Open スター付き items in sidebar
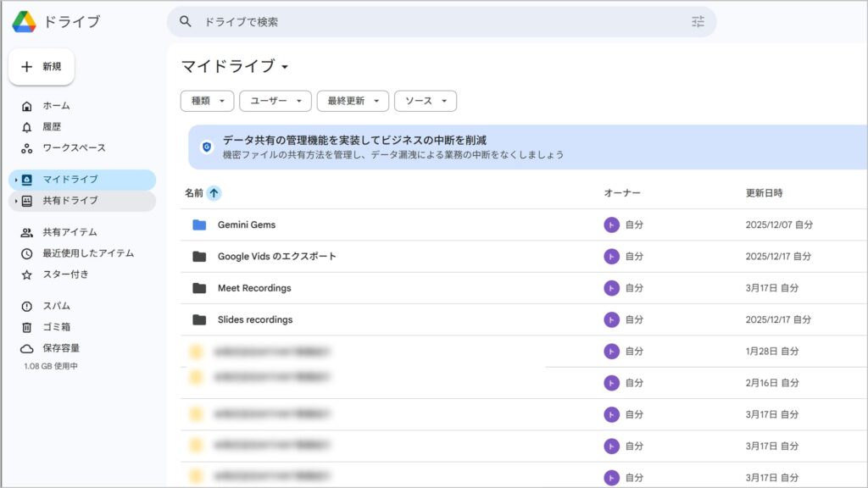The image size is (868, 488). click(65, 274)
